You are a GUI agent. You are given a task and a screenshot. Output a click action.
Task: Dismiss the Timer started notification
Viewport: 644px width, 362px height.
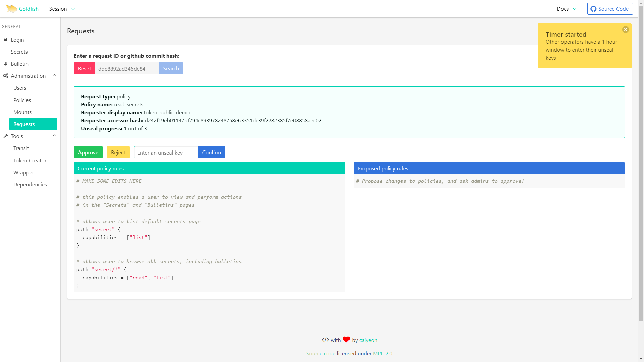[x=625, y=29]
